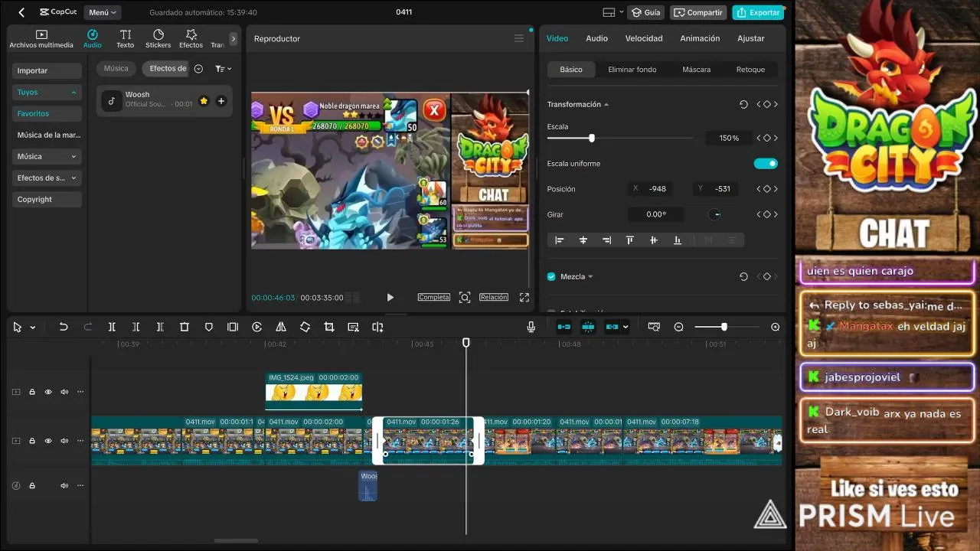The image size is (980, 551).
Task: Click the Escala 150% value field
Action: point(729,139)
